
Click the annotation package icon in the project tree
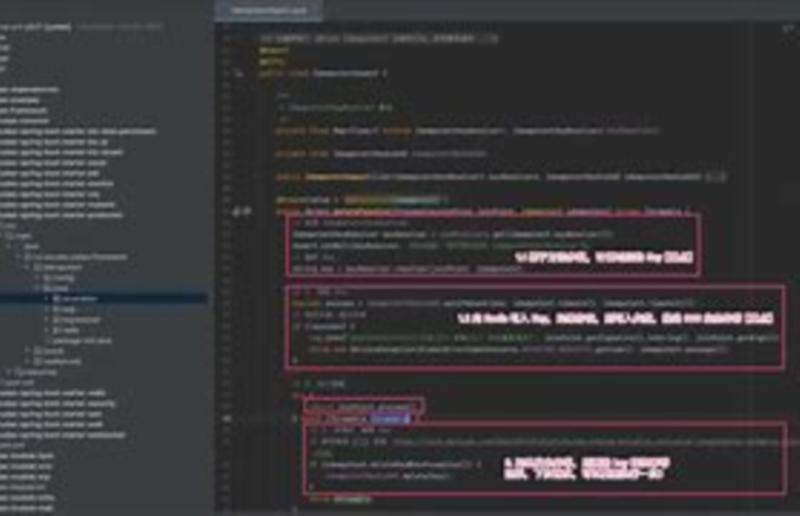click(x=57, y=298)
